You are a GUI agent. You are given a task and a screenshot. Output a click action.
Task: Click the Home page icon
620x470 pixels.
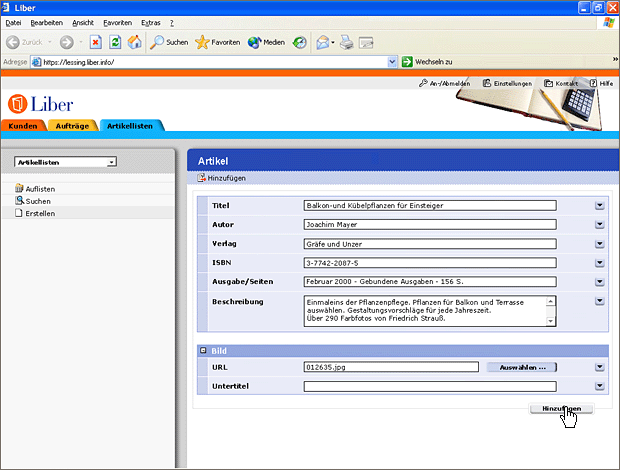(134, 42)
